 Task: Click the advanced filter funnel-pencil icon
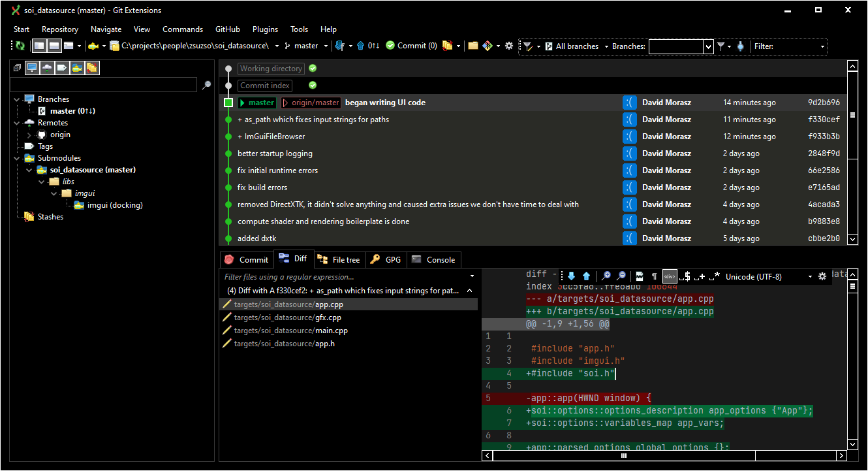[527, 46]
